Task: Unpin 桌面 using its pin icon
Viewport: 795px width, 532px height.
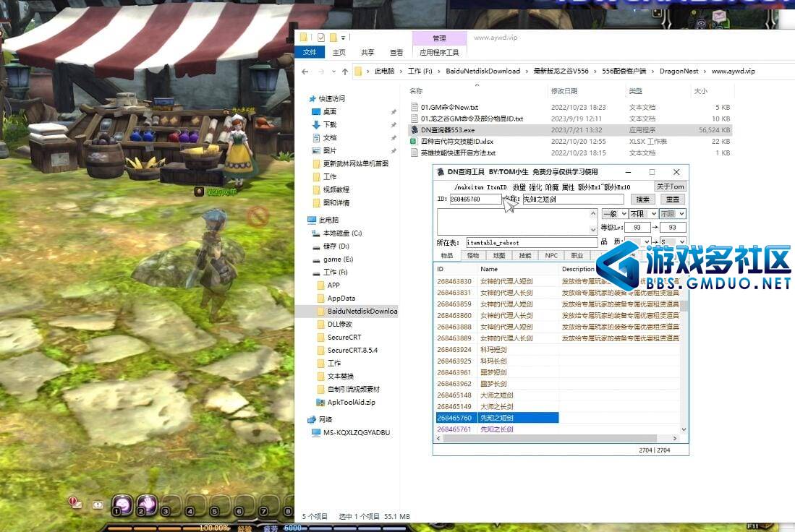Action: pos(394,111)
